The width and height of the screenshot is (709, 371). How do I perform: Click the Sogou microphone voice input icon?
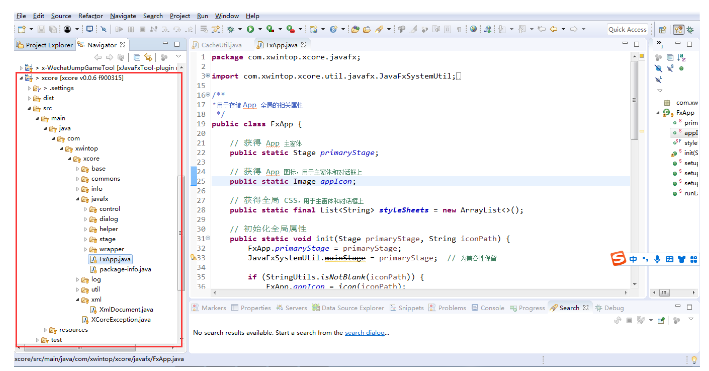click(657, 259)
